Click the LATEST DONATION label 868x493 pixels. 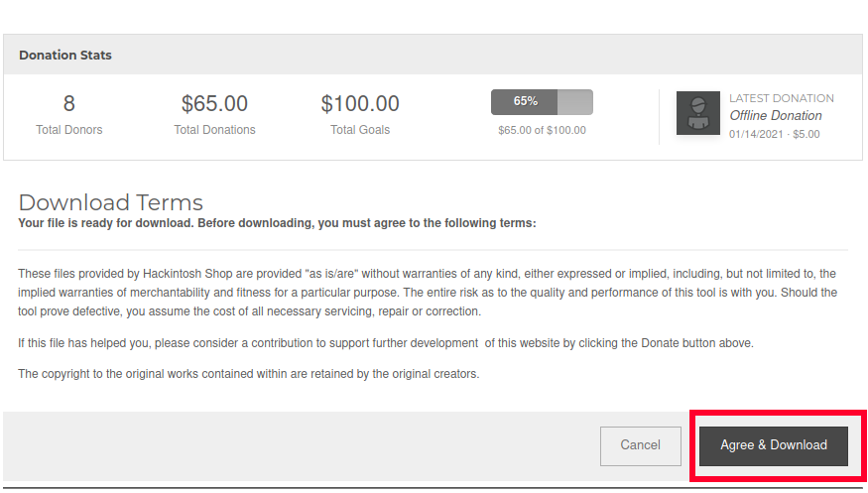[x=782, y=98]
